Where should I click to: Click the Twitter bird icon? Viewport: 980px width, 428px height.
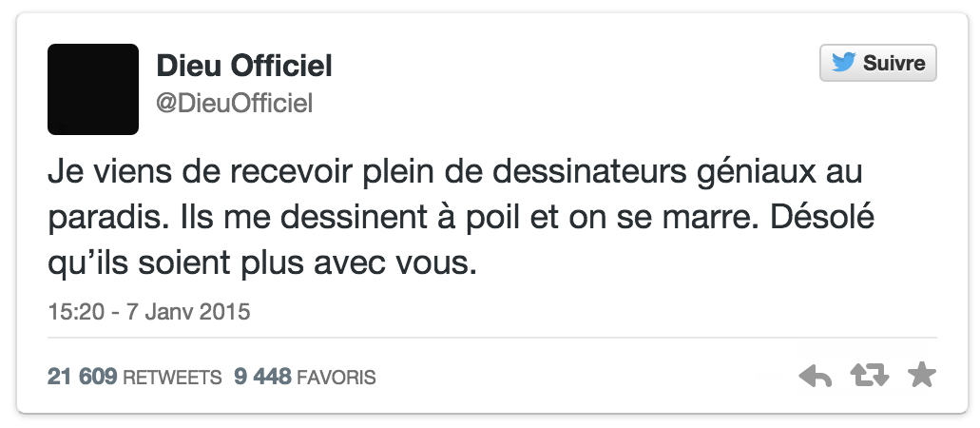point(843,64)
